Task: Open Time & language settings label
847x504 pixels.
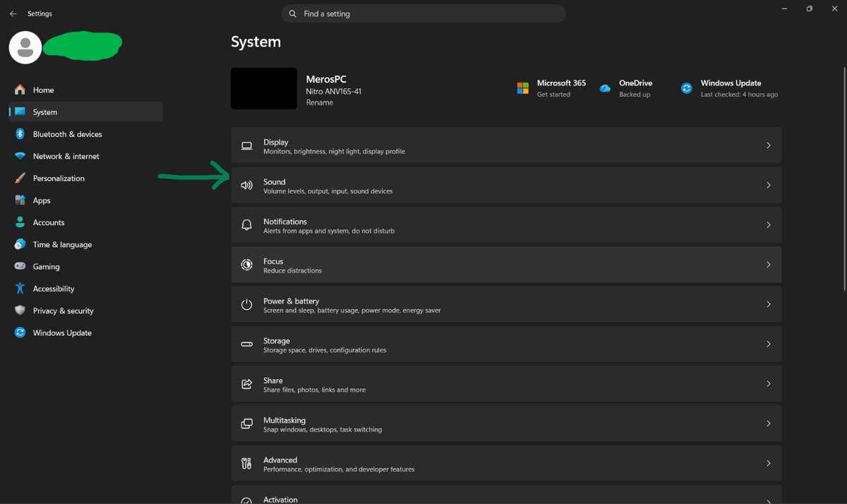Action: coord(62,244)
